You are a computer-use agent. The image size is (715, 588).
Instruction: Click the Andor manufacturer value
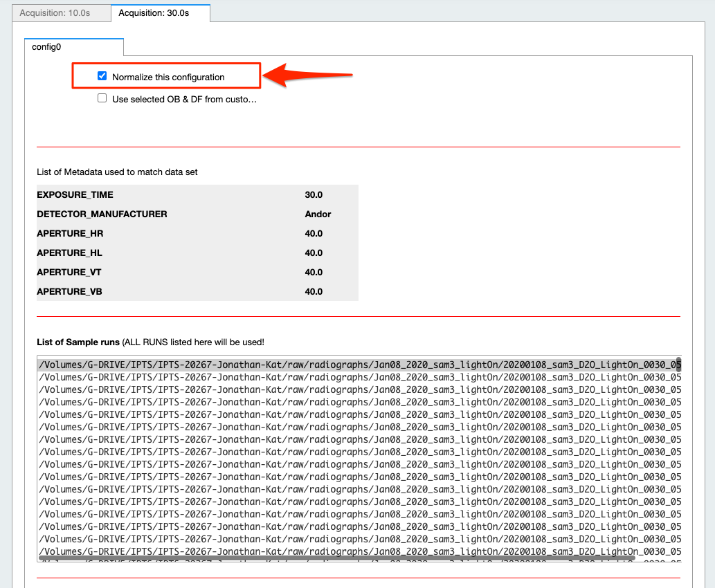pos(318,214)
